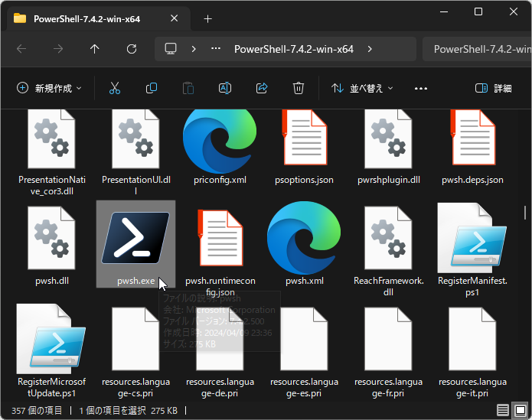The width and height of the screenshot is (532, 420).
Task: Go back with the left arrow
Action: 21,49
